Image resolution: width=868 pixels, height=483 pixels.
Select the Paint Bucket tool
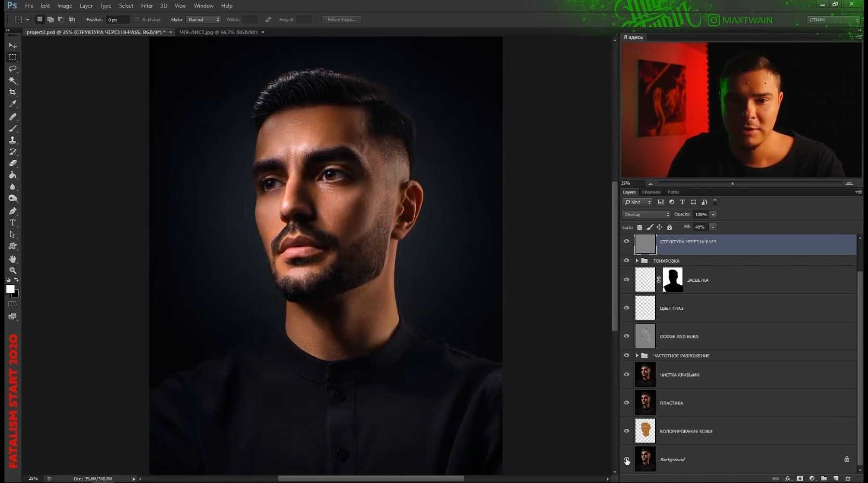click(12, 175)
